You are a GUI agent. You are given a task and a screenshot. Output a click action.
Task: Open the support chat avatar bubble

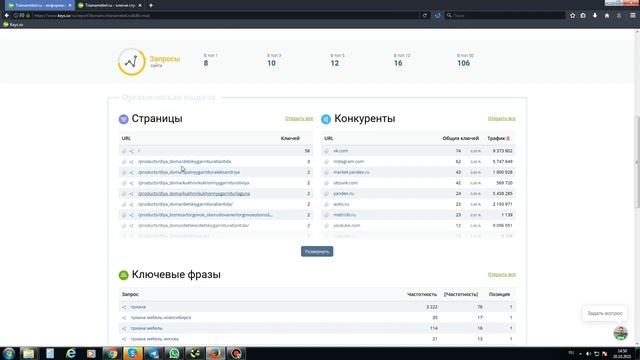[620, 333]
